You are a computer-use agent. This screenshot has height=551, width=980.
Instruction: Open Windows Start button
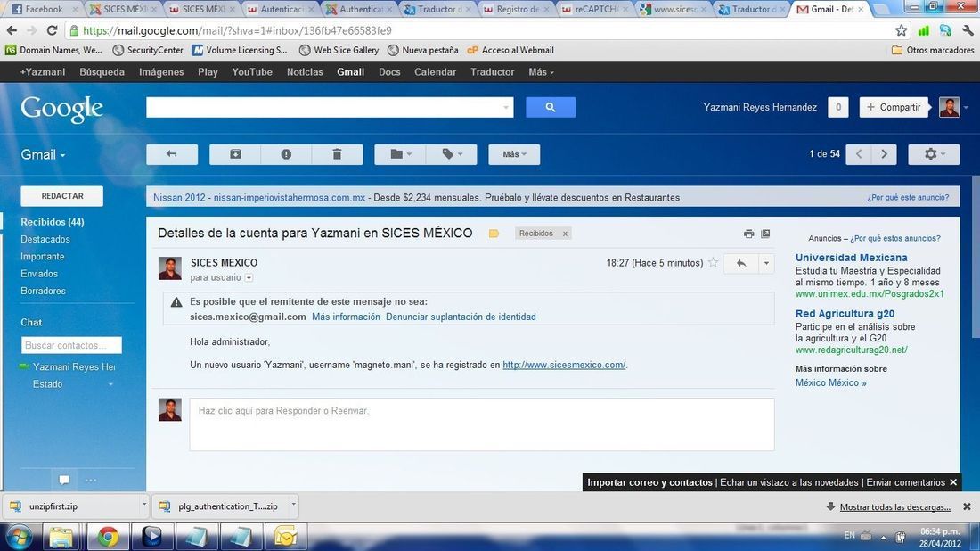pos(20,537)
